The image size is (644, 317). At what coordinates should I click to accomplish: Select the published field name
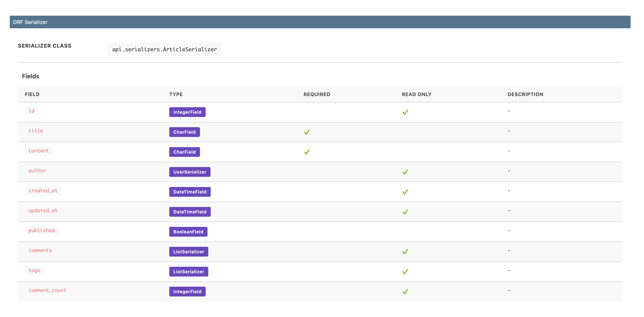click(41, 231)
